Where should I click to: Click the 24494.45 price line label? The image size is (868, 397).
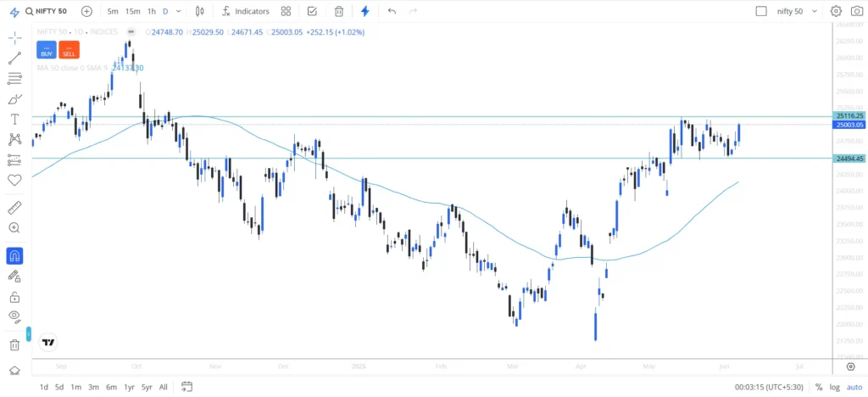pos(849,159)
